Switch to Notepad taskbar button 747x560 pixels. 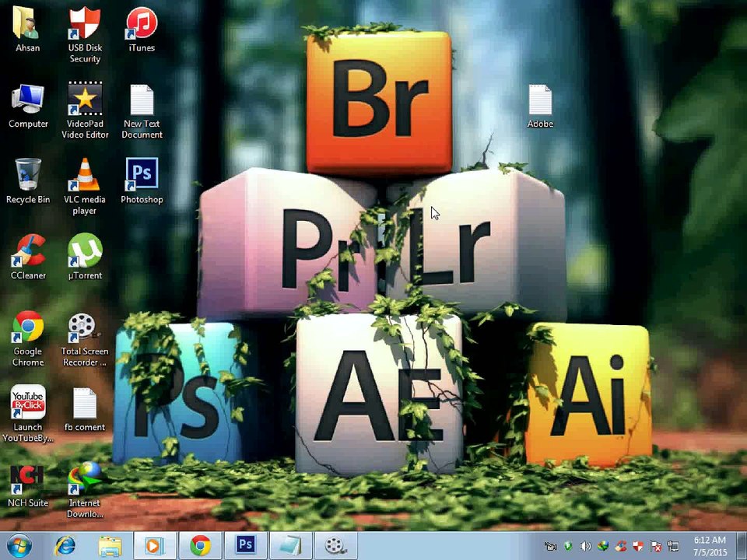tap(290, 546)
